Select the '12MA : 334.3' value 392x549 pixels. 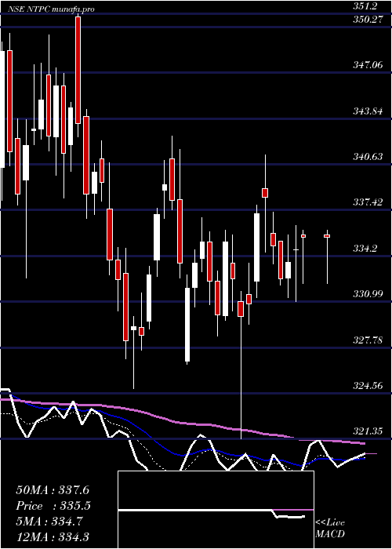click(x=53, y=536)
